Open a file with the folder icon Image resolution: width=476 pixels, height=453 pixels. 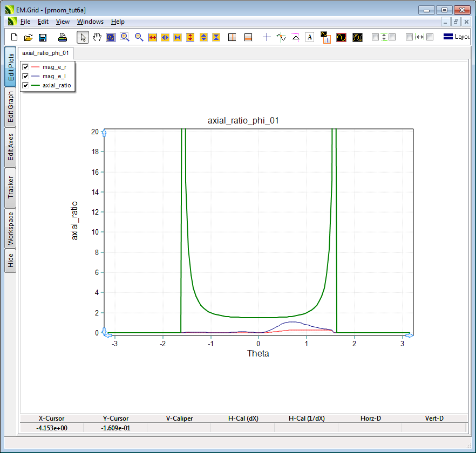[28, 37]
